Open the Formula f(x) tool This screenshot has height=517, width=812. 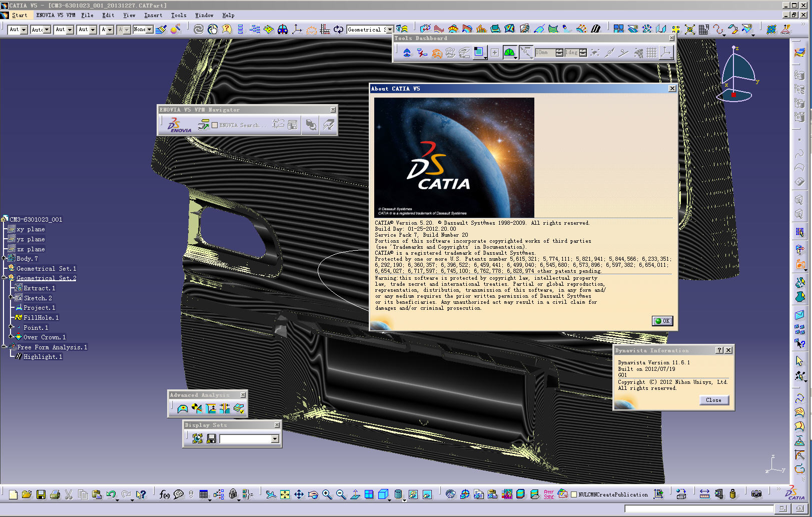tap(164, 494)
